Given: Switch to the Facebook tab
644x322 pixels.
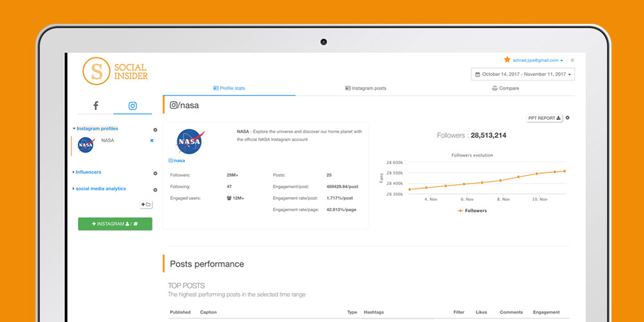Looking at the screenshot, I should pyautogui.click(x=96, y=106).
